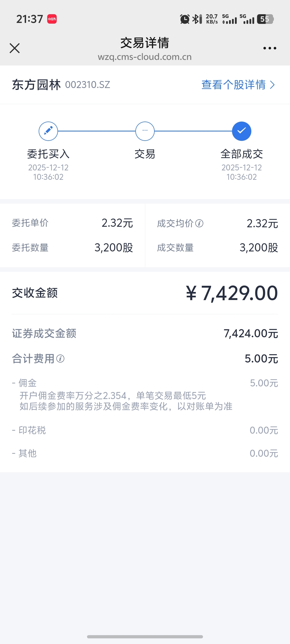Image resolution: width=290 pixels, height=644 pixels.
Task: Tap the wzq.cms-cloud.com.cn URL text
Action: pyautogui.click(x=145, y=57)
